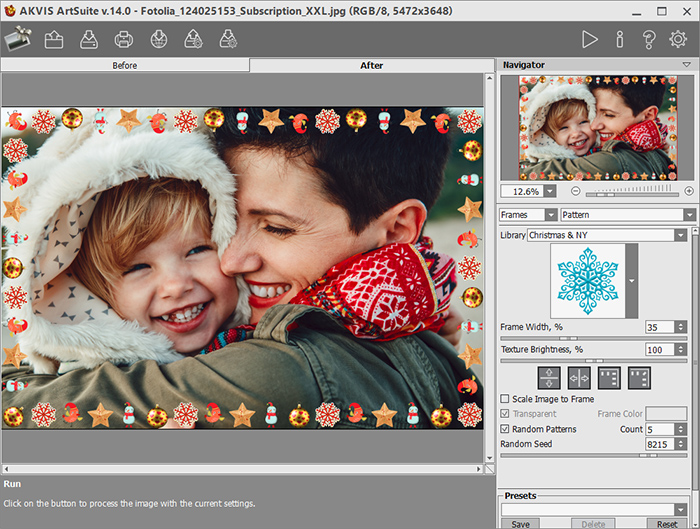Click the Texture Brightness slider
Screen dimensions: 700x529
pyautogui.click(x=593, y=360)
